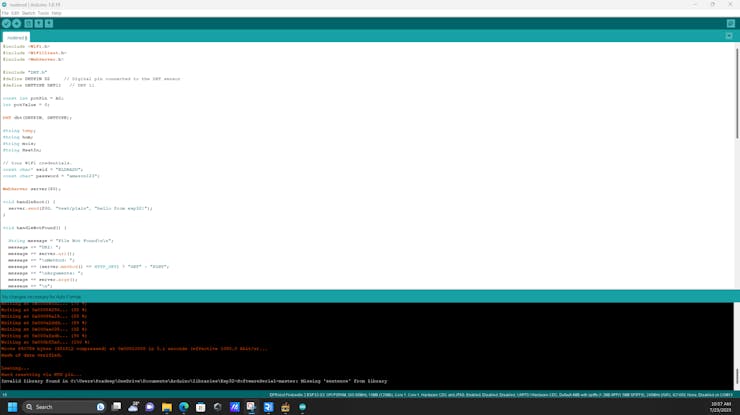Open the Edit menu
The image size is (740, 415).
15,13
